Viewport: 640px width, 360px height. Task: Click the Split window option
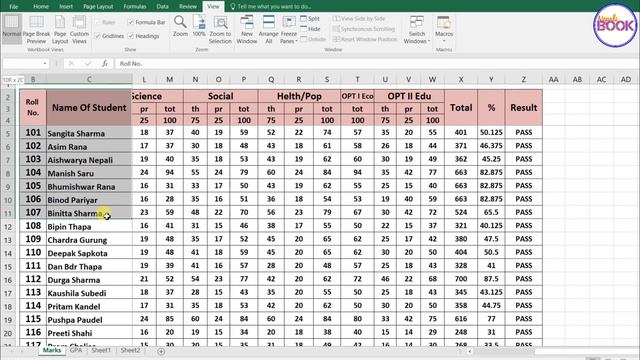pos(310,18)
